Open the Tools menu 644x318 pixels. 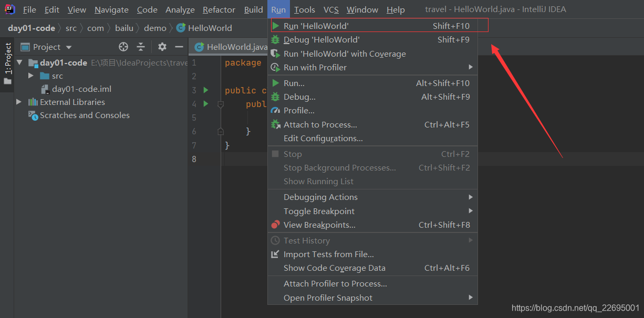pyautogui.click(x=305, y=9)
